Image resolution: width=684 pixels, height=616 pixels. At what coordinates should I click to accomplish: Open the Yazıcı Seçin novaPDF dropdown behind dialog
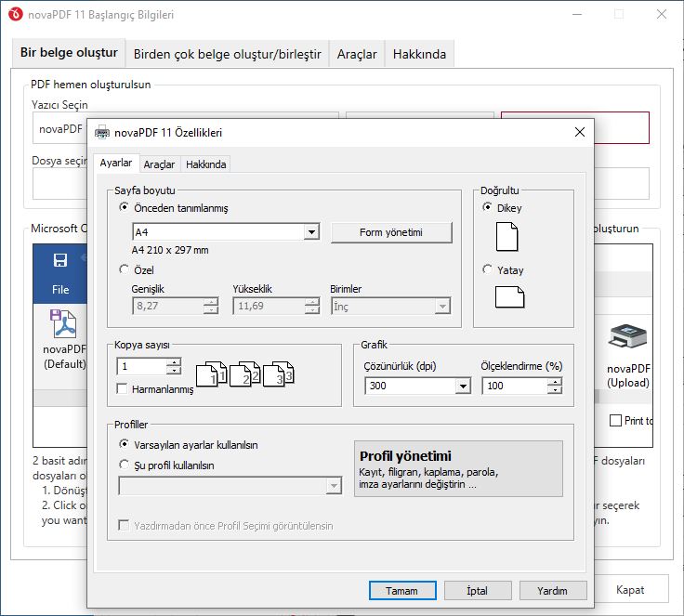60,129
